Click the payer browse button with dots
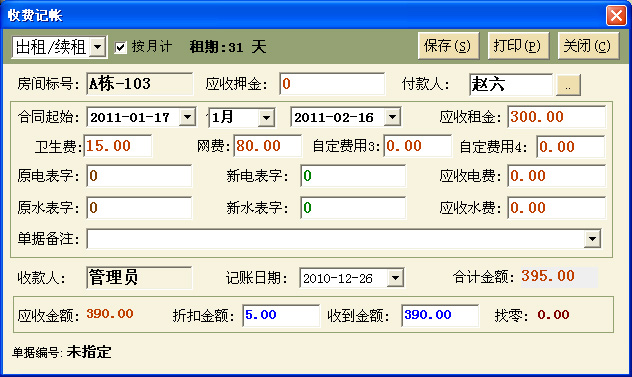 [568, 85]
